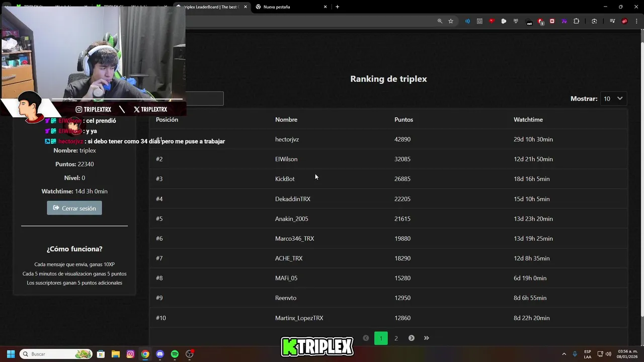Image resolution: width=644 pixels, height=362 pixels.
Task: Open the Windows Start menu
Action: (11, 354)
